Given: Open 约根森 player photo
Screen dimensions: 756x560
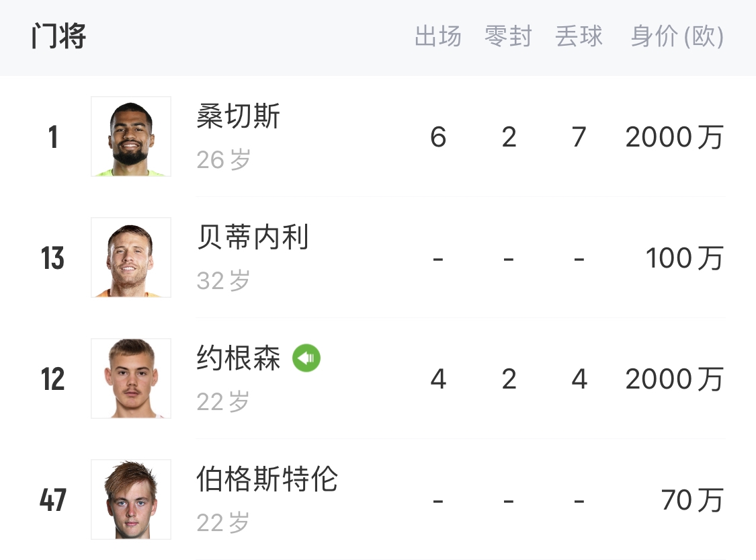Looking at the screenshot, I should 131,378.
